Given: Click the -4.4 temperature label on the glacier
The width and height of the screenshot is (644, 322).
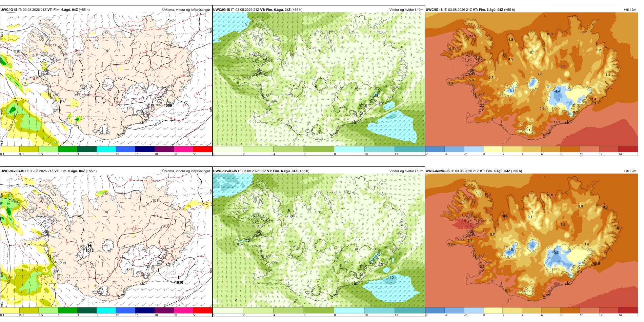Looking at the screenshot, I should click(557, 92).
